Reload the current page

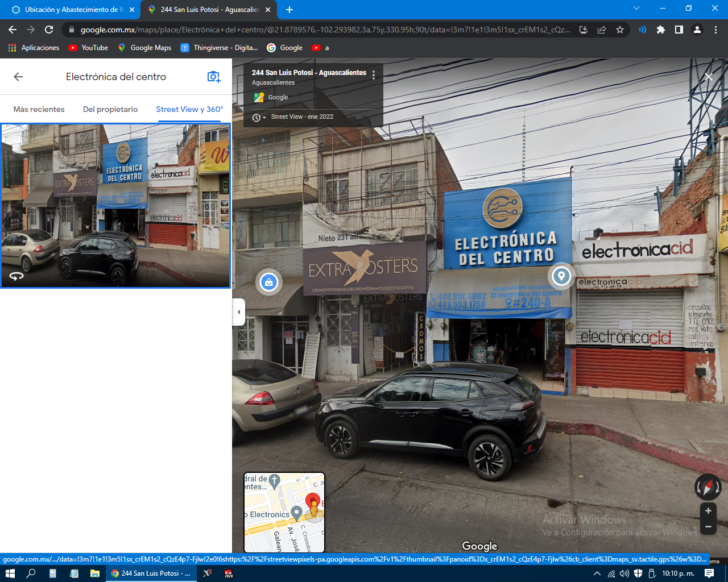49,30
